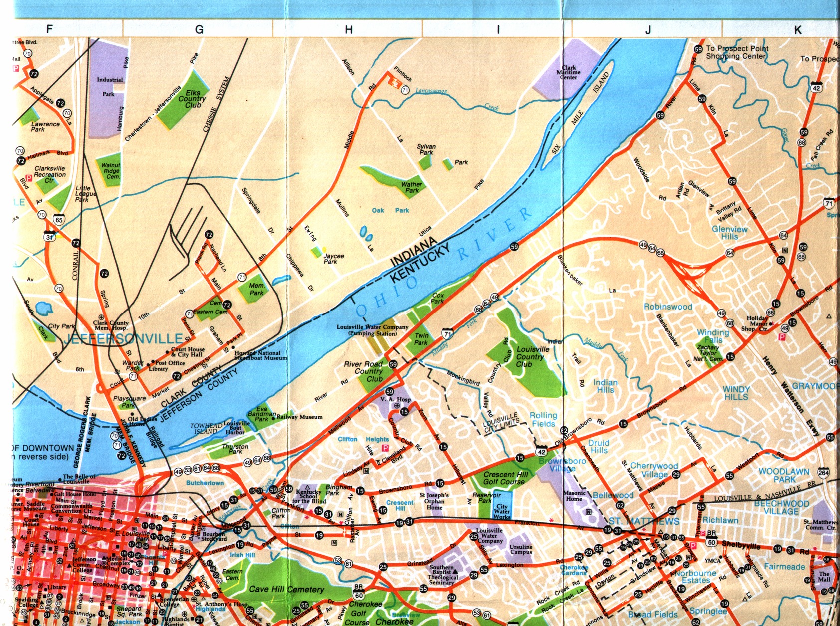Click the ST. MATTHEWS label

pos(643,521)
